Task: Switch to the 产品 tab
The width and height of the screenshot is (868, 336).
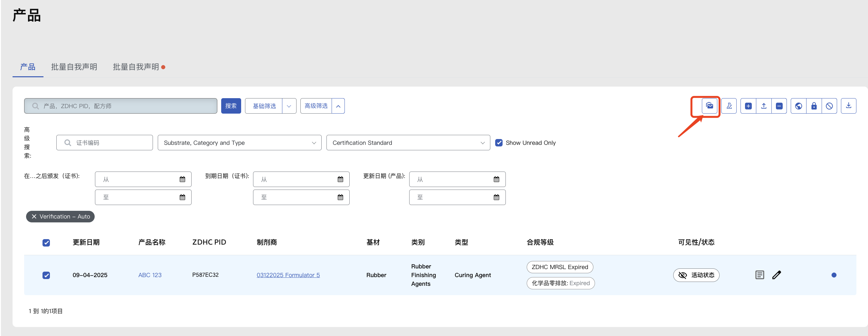Action: click(28, 67)
